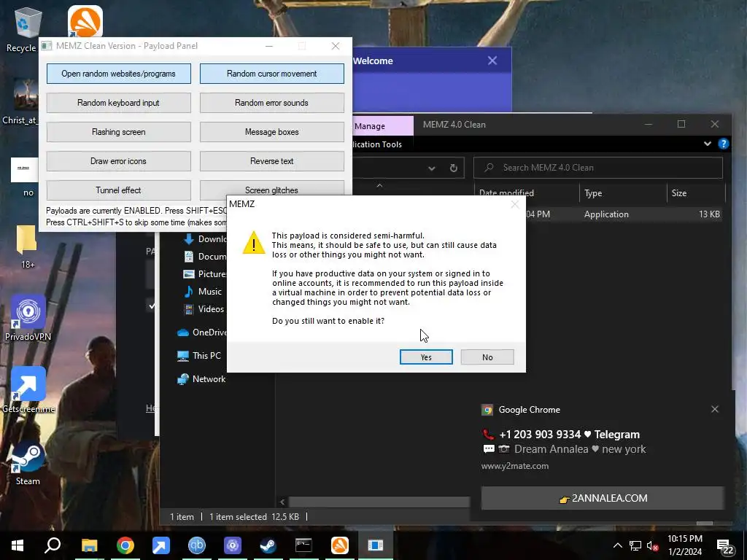Open the taskbar clock and date
Screen dimensions: 747x560
pos(684,545)
